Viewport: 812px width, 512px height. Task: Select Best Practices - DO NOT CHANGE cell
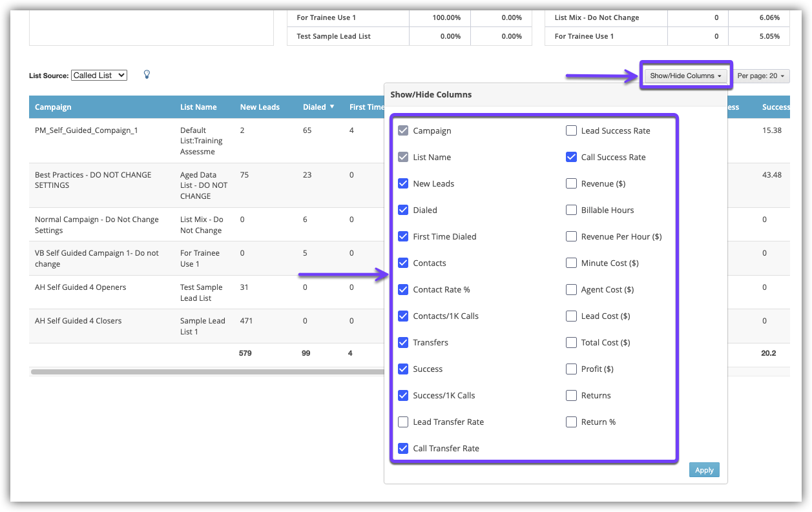(x=93, y=180)
